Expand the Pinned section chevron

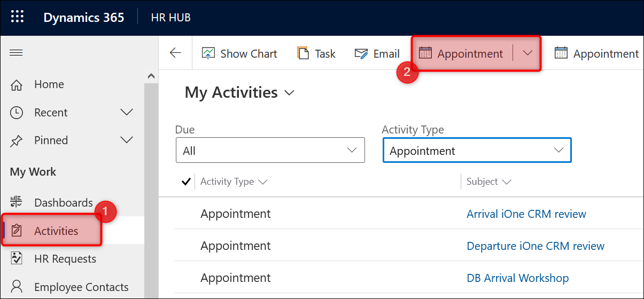click(127, 140)
